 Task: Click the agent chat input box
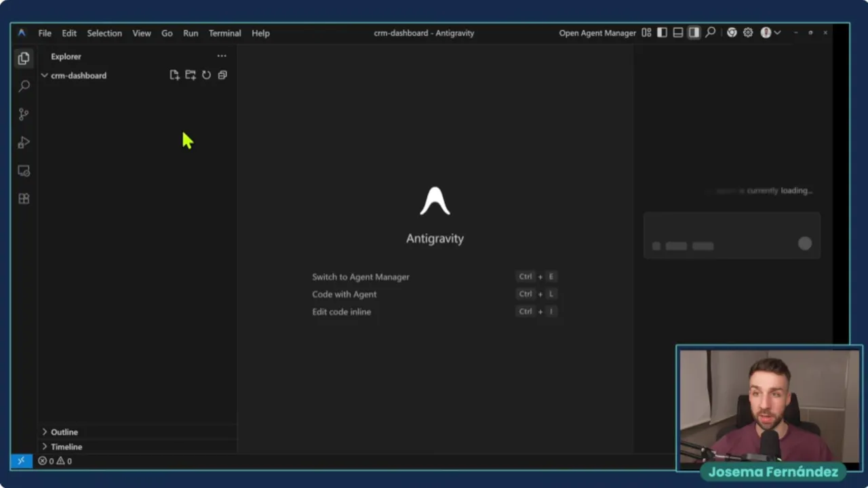pos(732,235)
